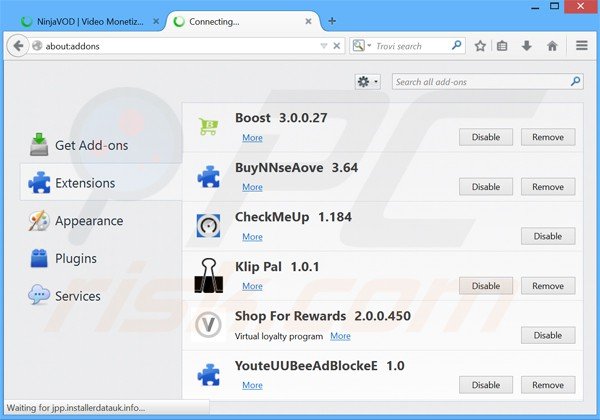The image size is (600, 420).
Task: Open More link for Boost
Action: click(x=253, y=138)
